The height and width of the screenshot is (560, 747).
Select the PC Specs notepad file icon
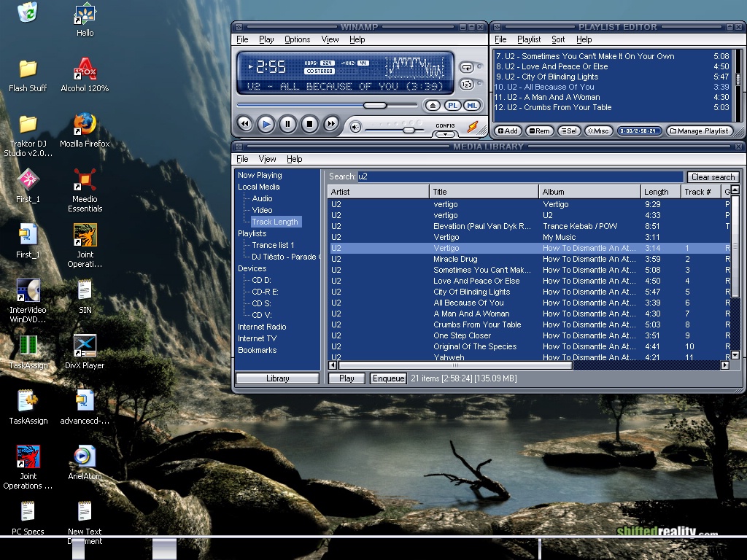[x=28, y=518]
